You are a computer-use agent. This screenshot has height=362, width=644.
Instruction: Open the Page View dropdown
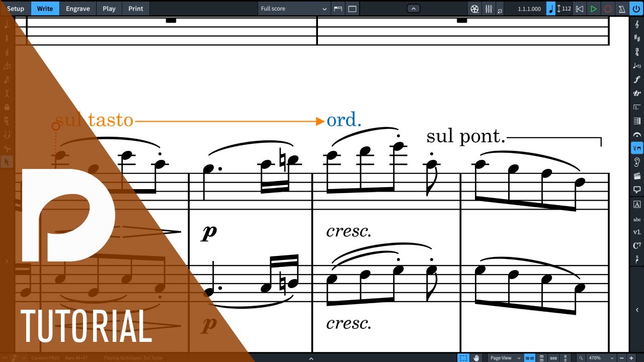click(x=505, y=358)
